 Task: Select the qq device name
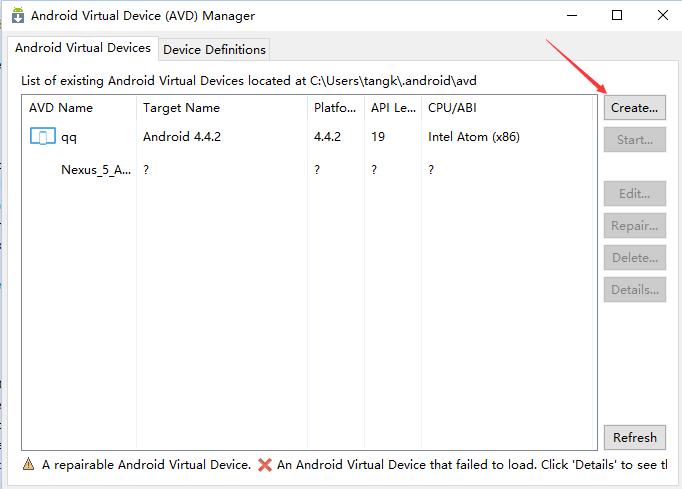pos(69,137)
